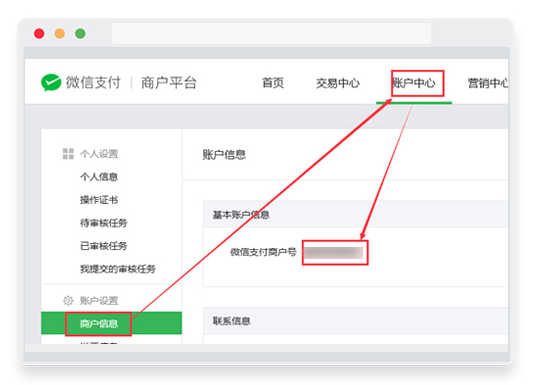Image resolution: width=533 pixels, height=385 pixels.
Task: Click the 基本账户信息 section heading
Action: [241, 215]
